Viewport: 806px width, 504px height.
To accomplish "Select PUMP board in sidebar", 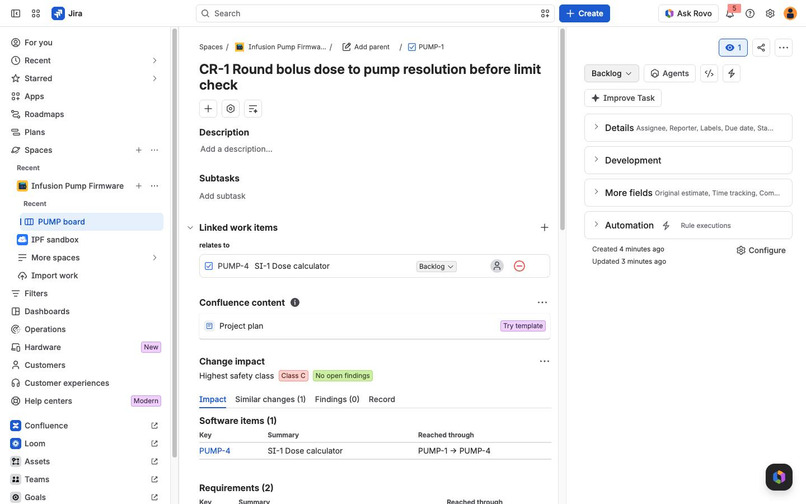I will (x=91, y=222).
